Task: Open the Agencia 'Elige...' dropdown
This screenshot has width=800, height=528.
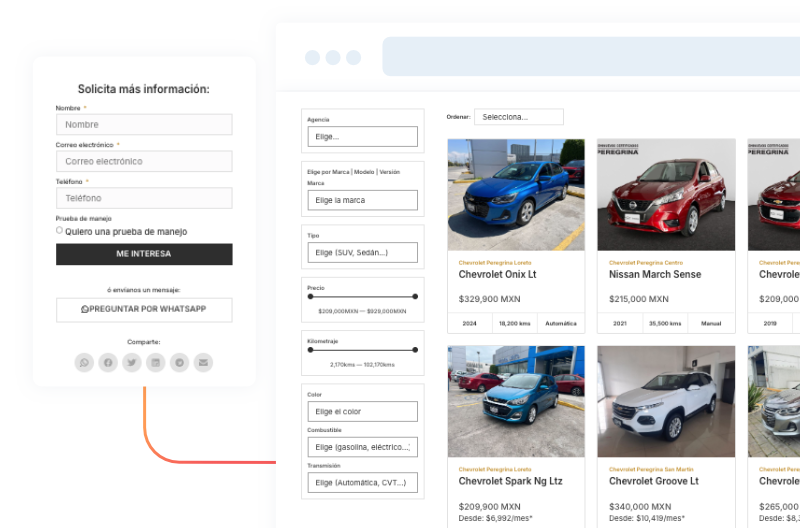Action: (363, 137)
